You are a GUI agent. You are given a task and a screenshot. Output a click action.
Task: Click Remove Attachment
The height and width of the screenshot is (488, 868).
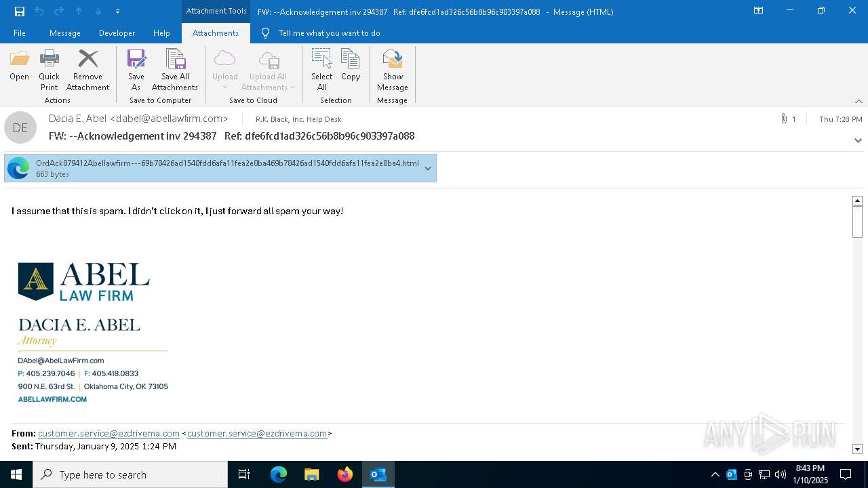tap(87, 69)
